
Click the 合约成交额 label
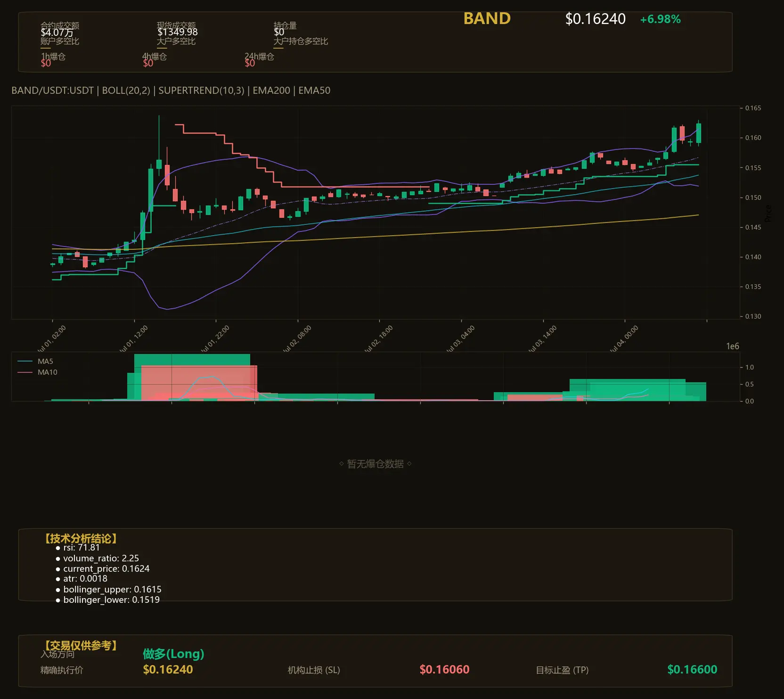60,25
